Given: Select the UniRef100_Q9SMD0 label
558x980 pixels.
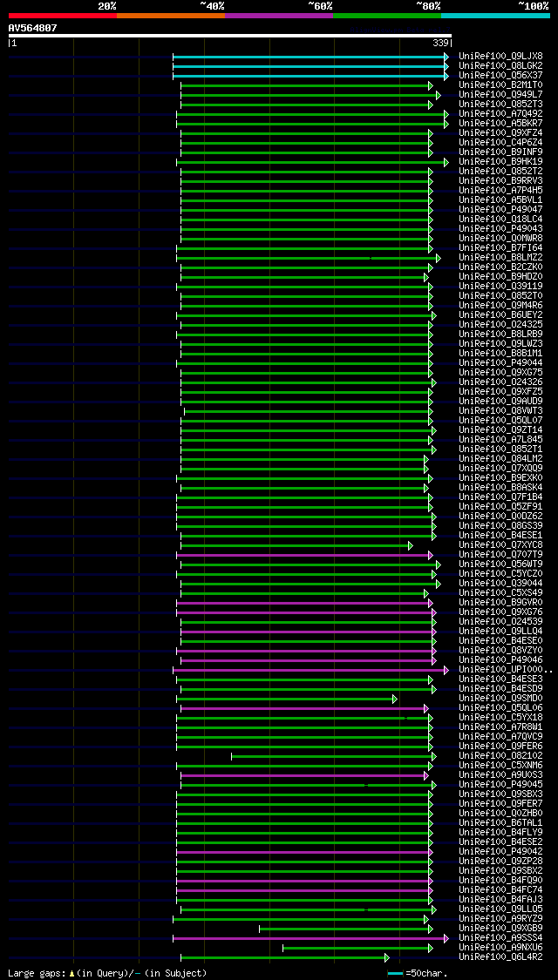Looking at the screenshot, I should 500,698.
